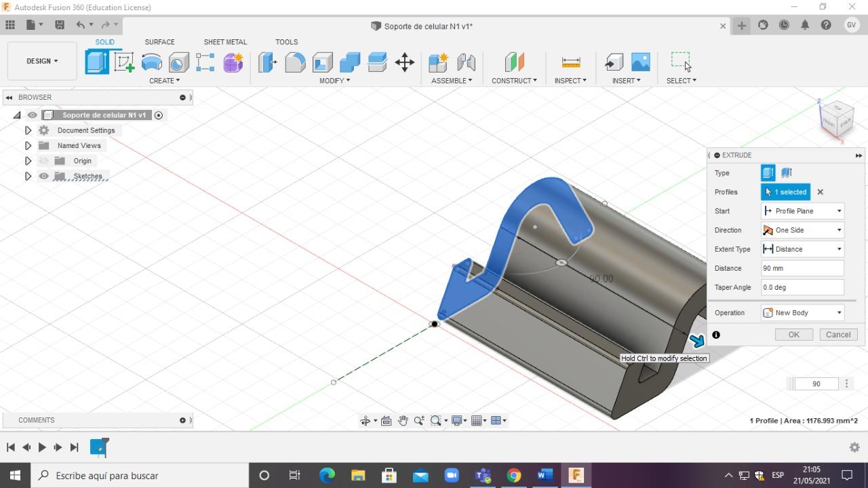Toggle visibility of the Origin folder
The height and width of the screenshot is (488, 868).
coord(44,161)
